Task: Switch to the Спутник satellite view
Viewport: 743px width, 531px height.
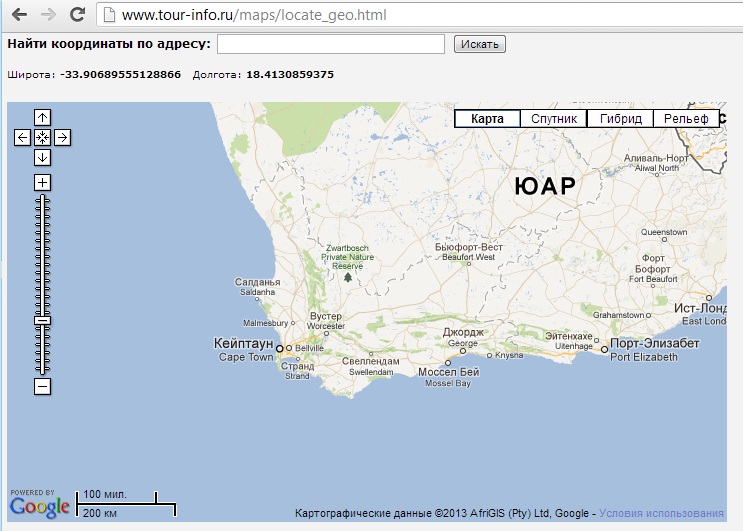Action: (553, 118)
